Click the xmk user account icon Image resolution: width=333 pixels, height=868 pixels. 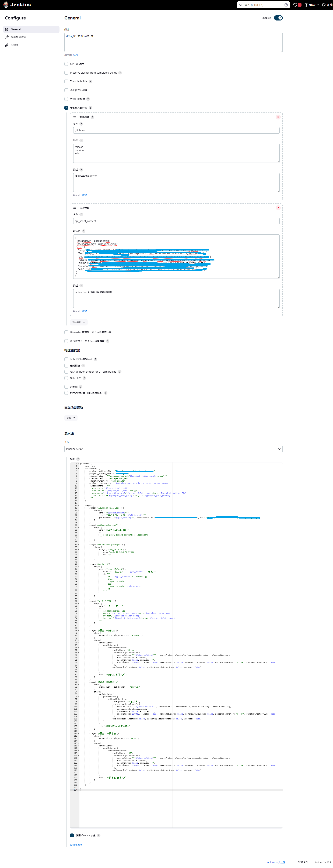click(306, 5)
